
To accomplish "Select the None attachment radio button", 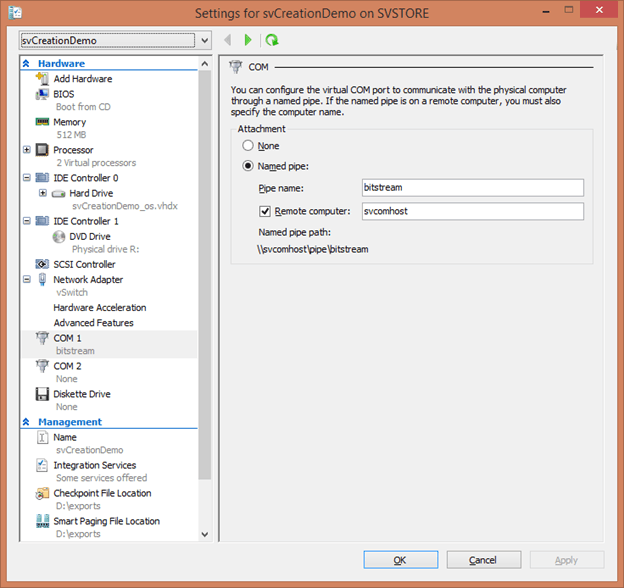I will pos(248,146).
